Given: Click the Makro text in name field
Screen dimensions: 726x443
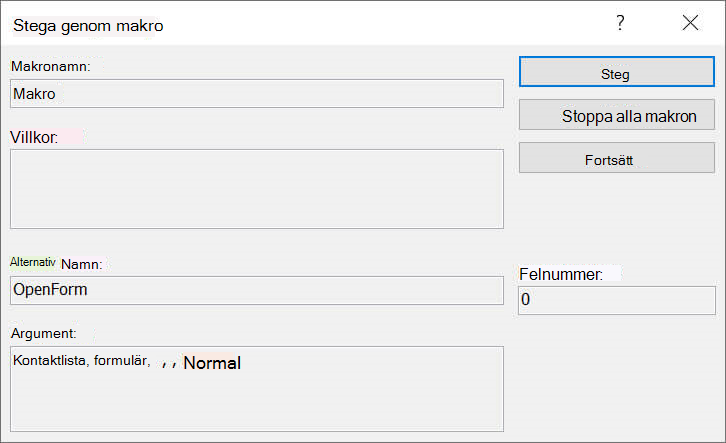Looking at the screenshot, I should [34, 94].
